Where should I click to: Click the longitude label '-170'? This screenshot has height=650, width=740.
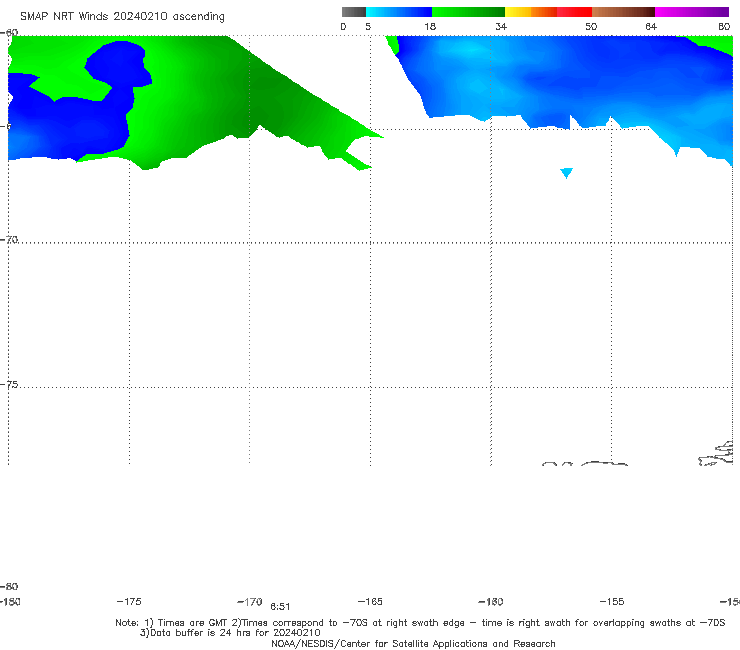coord(250,601)
